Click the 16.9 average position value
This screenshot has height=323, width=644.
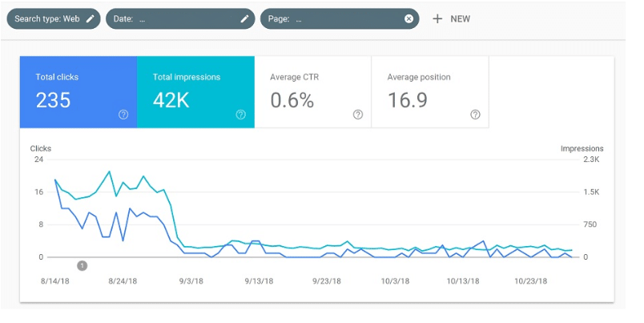[x=408, y=100]
